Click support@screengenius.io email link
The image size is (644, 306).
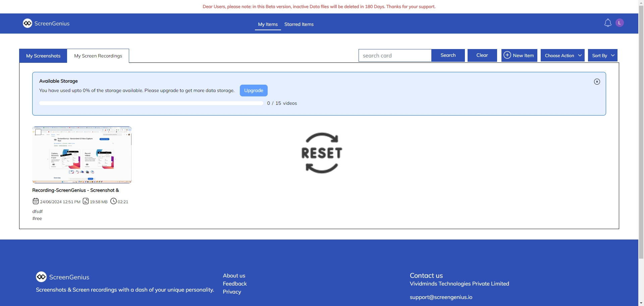(x=441, y=297)
